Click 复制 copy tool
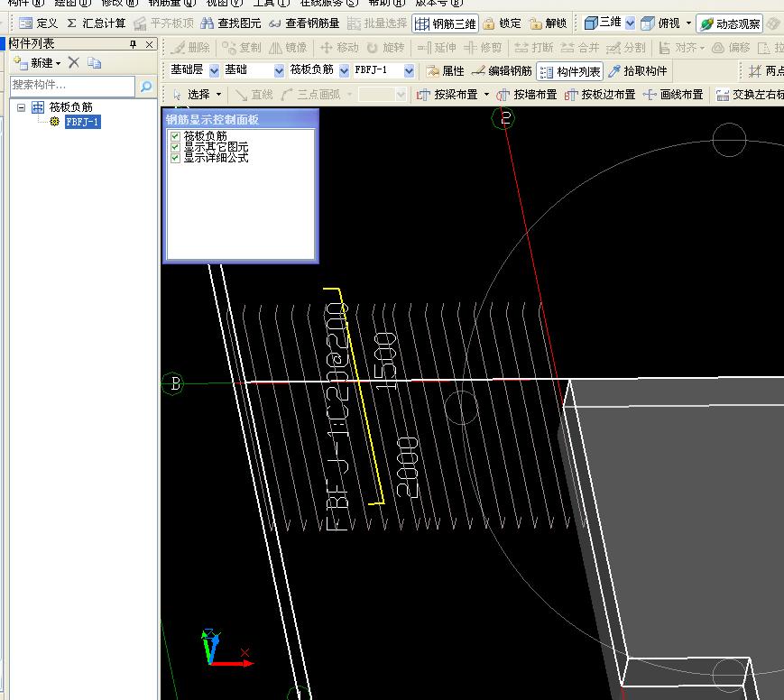Image resolution: width=784 pixels, height=700 pixels. pyautogui.click(x=242, y=48)
